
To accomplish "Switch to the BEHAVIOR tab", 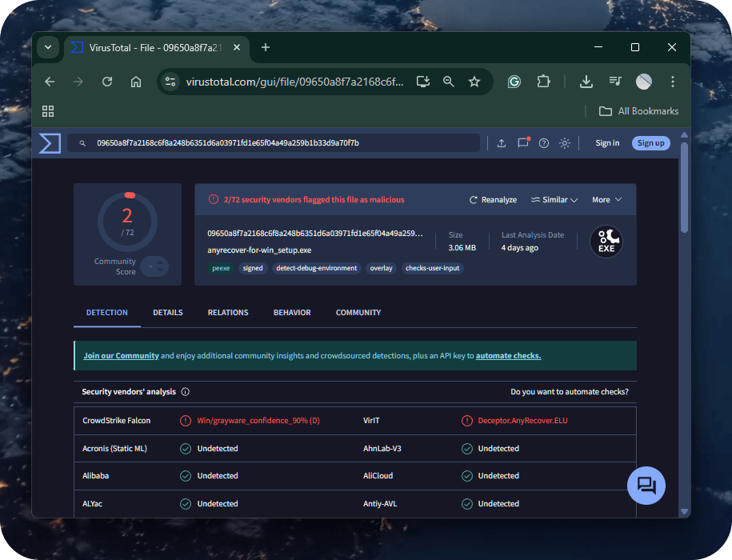I will 292,313.
